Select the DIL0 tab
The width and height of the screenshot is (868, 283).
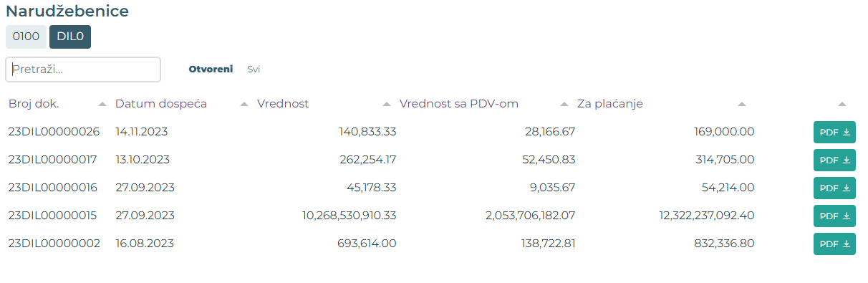[70, 37]
